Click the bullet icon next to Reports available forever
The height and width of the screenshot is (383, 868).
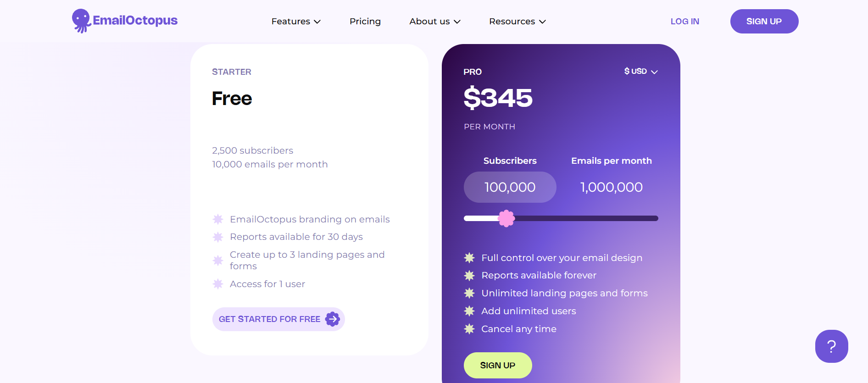(469, 276)
